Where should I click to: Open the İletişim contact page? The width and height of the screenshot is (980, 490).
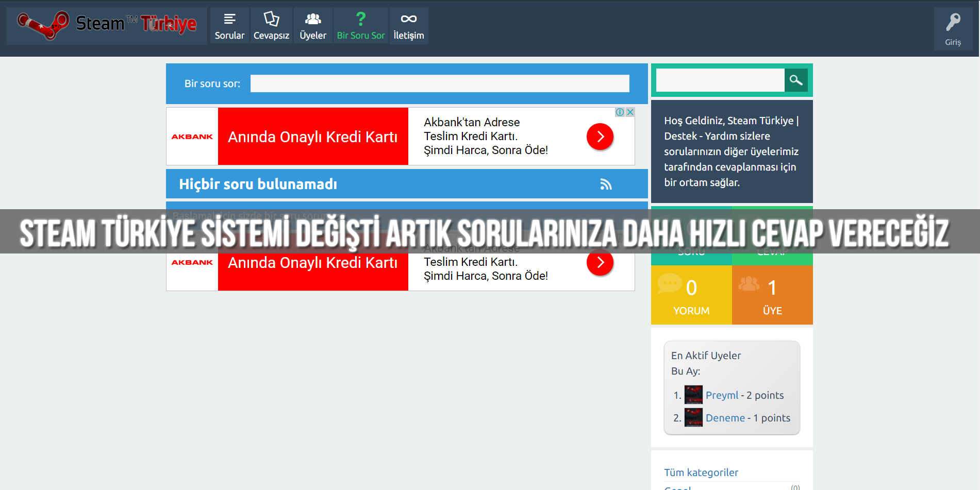(x=409, y=26)
